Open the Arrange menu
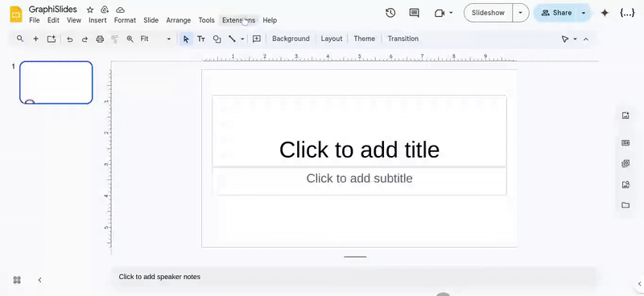 click(178, 20)
